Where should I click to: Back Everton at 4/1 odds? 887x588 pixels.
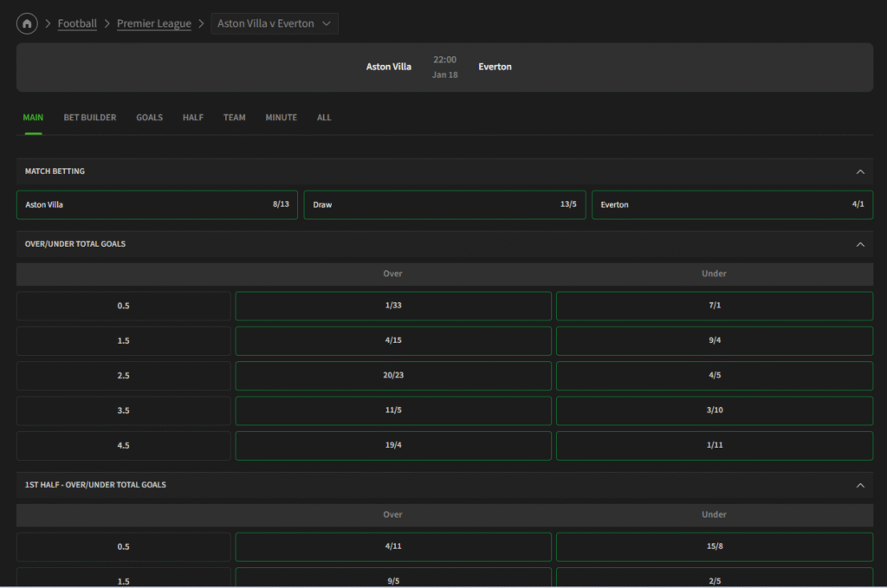click(x=732, y=204)
